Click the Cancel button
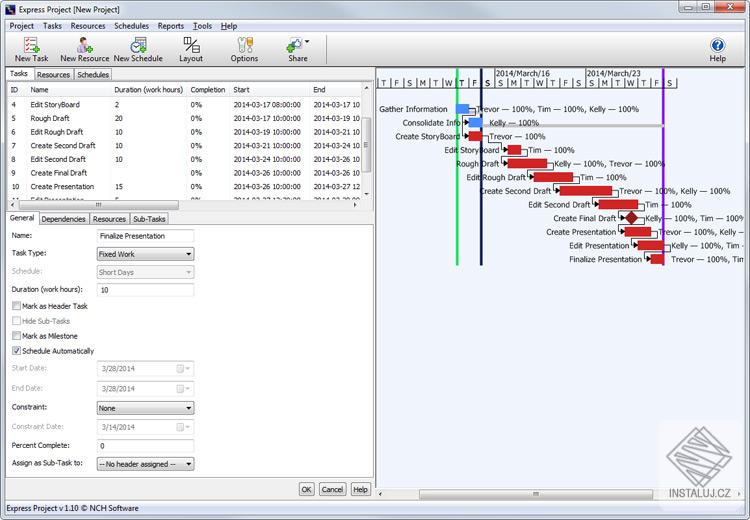This screenshot has width=750, height=520. coord(332,489)
